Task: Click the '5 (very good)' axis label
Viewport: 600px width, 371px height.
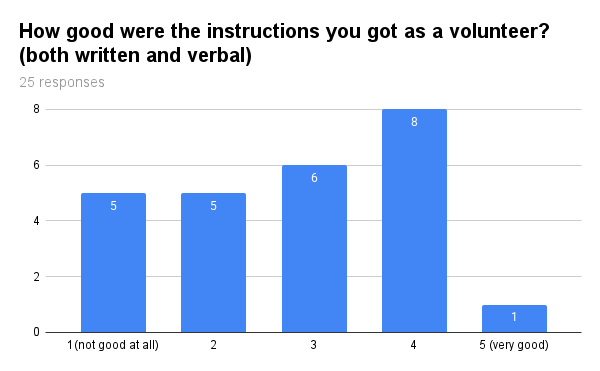Action: [514, 345]
